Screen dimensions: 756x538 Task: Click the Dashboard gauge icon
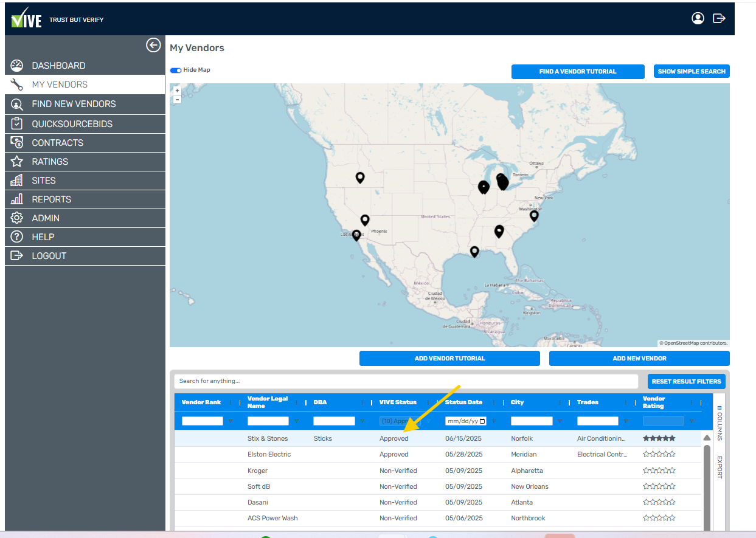pyautogui.click(x=17, y=66)
